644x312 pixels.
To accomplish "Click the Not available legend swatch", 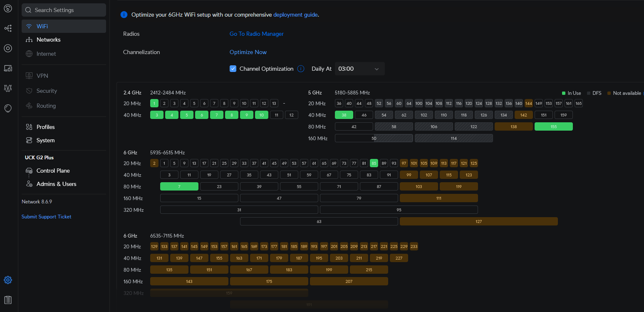I will pyautogui.click(x=609, y=93).
